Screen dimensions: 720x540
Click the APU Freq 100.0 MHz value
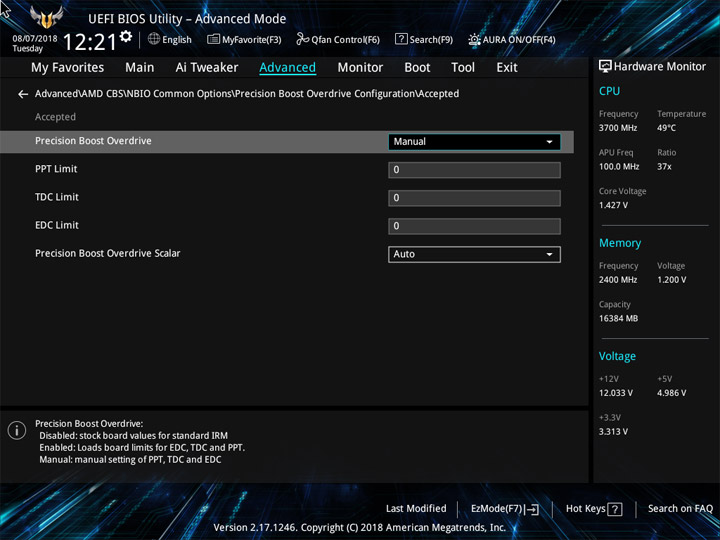click(x=619, y=167)
